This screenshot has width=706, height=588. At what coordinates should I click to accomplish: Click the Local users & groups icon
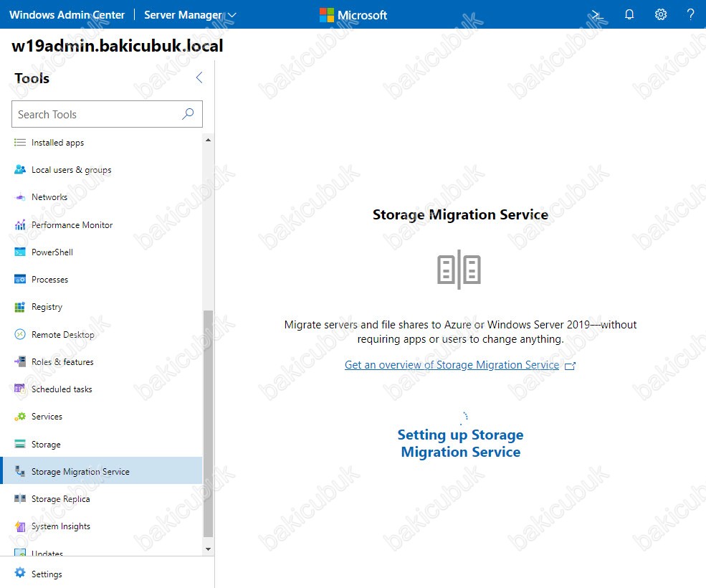point(20,170)
